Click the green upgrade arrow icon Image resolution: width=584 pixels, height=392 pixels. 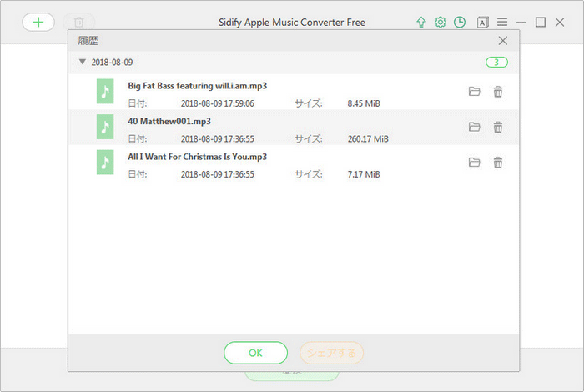click(420, 23)
